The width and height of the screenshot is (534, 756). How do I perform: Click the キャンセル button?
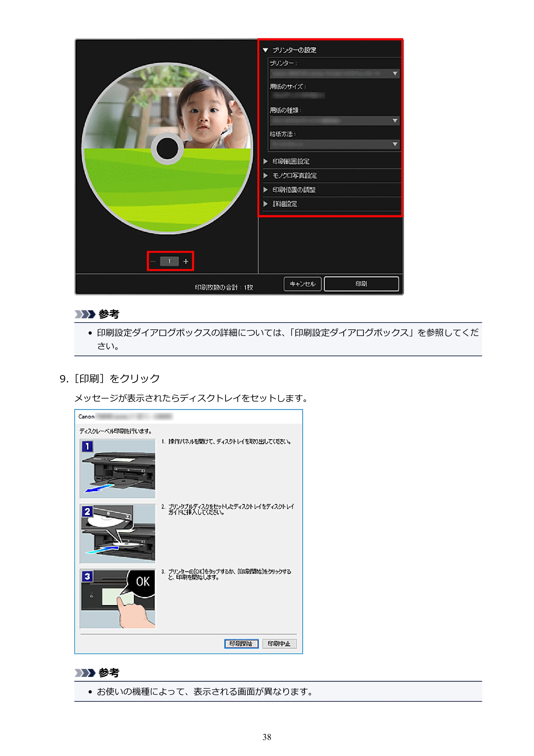(302, 284)
